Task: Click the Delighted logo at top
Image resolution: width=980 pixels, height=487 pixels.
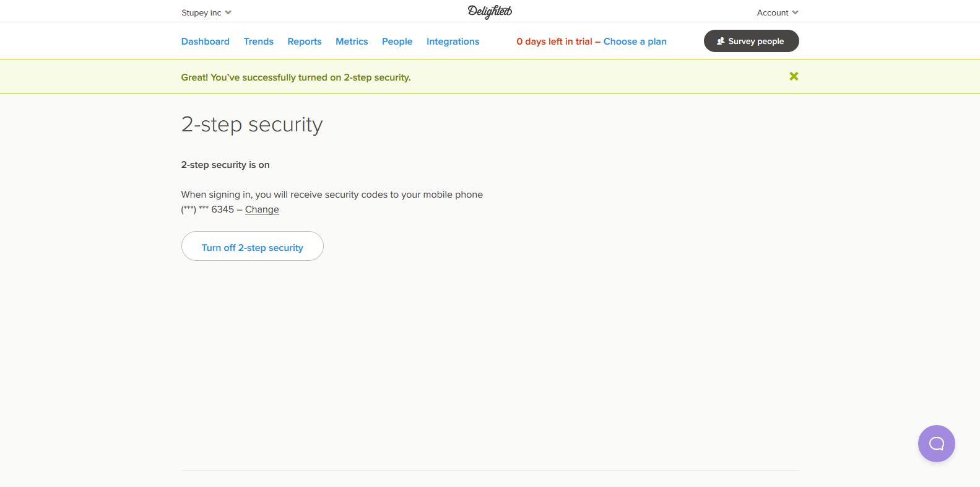Action: [x=490, y=12]
